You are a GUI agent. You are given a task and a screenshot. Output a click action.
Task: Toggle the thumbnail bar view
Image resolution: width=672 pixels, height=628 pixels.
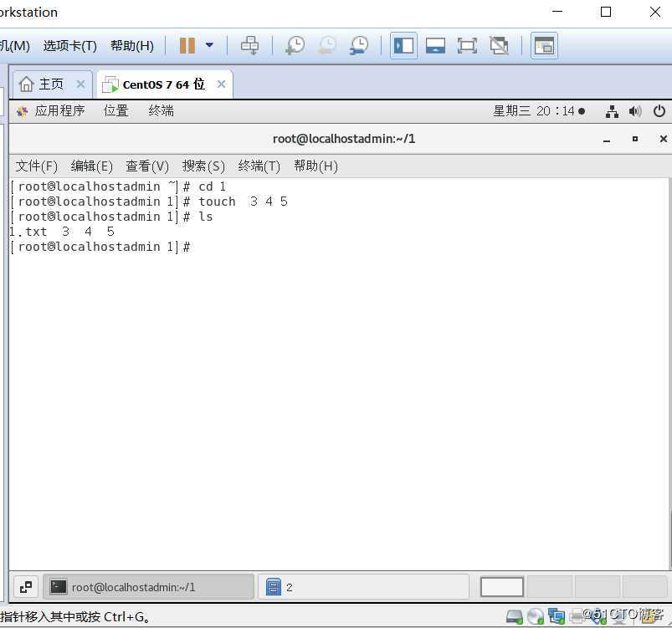point(435,45)
